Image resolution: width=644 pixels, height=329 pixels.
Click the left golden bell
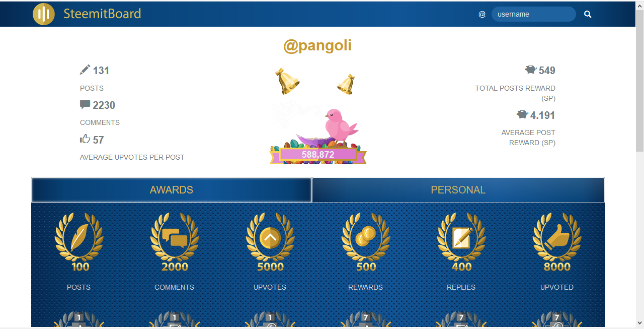[288, 82]
